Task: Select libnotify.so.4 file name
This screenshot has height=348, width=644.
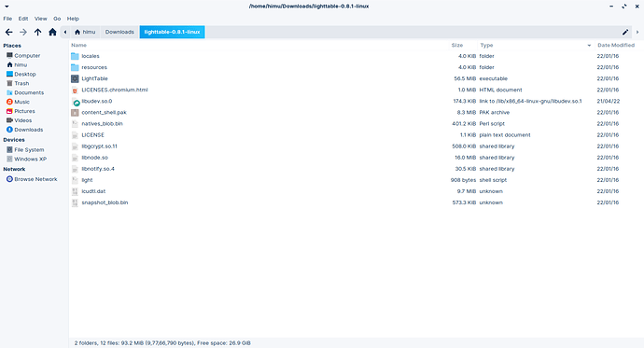Action: coord(98,169)
